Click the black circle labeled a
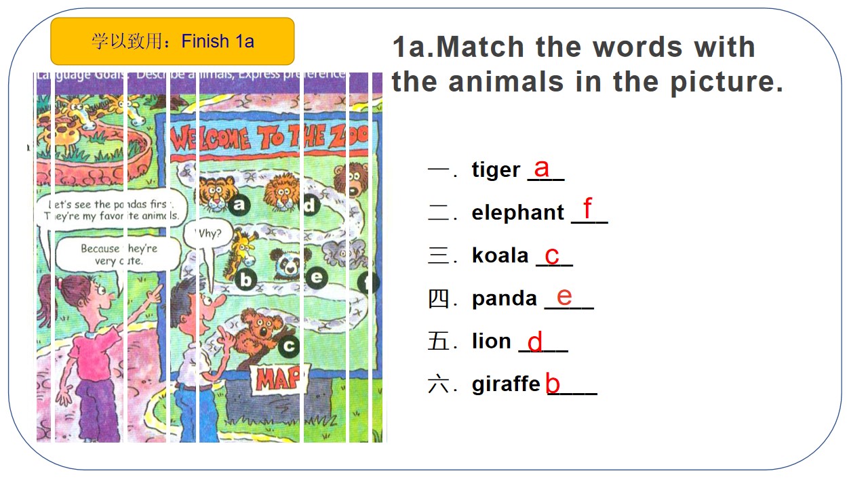Viewport: 868px width, 488px height. 238,204
